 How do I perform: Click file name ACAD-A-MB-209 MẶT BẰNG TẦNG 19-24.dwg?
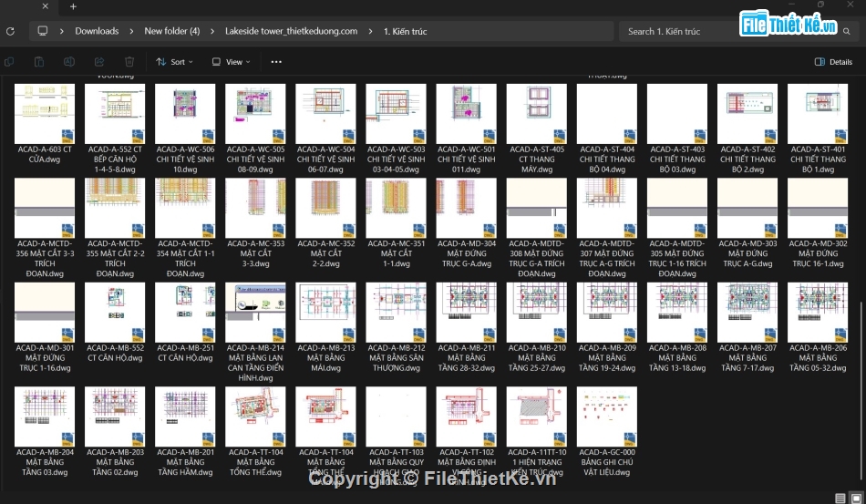pos(607,357)
